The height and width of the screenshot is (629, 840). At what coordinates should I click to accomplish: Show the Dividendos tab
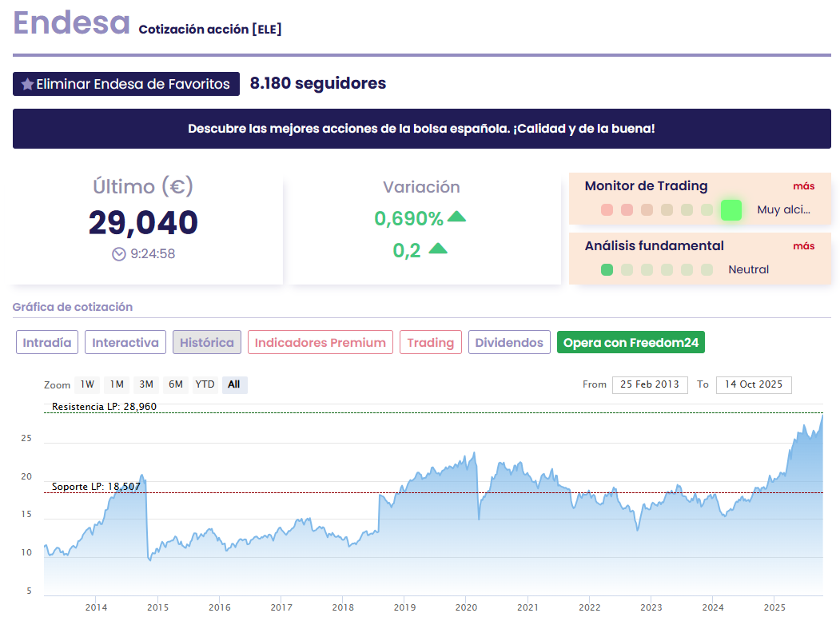[509, 343]
